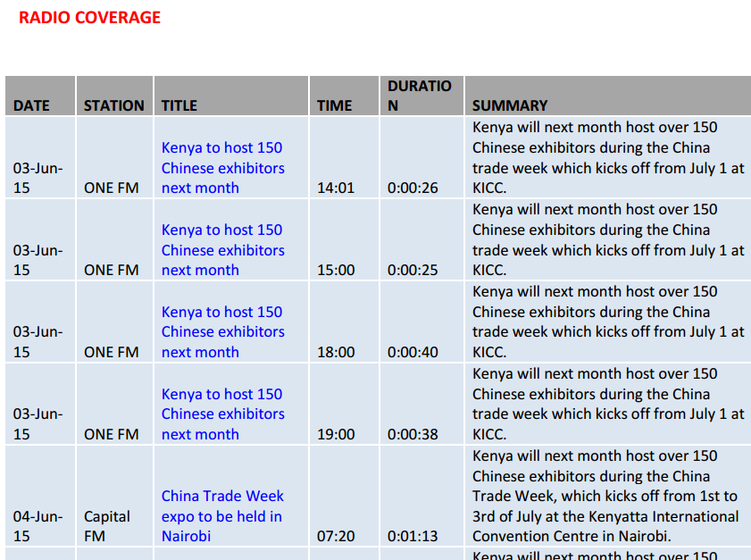Screen dimensions: 751x560
Task: Click the summary mentioning Kenyatta International Convention Centre
Action: tap(605, 497)
